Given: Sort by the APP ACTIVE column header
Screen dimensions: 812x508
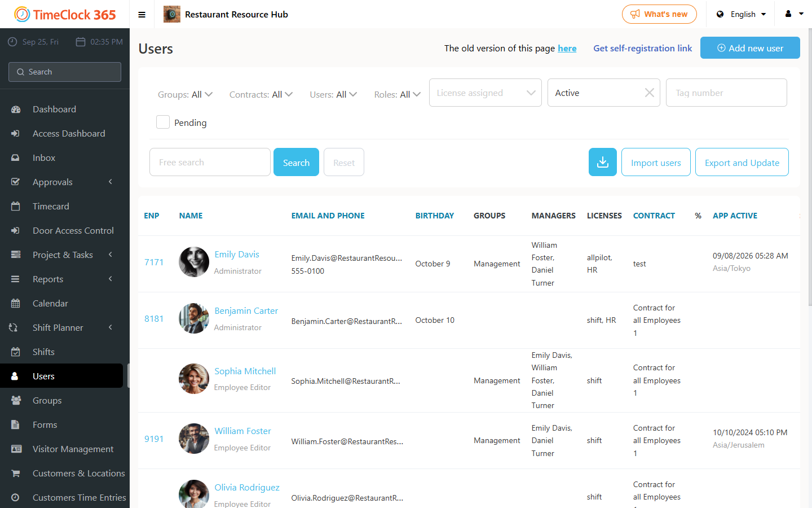Looking at the screenshot, I should [x=735, y=216].
